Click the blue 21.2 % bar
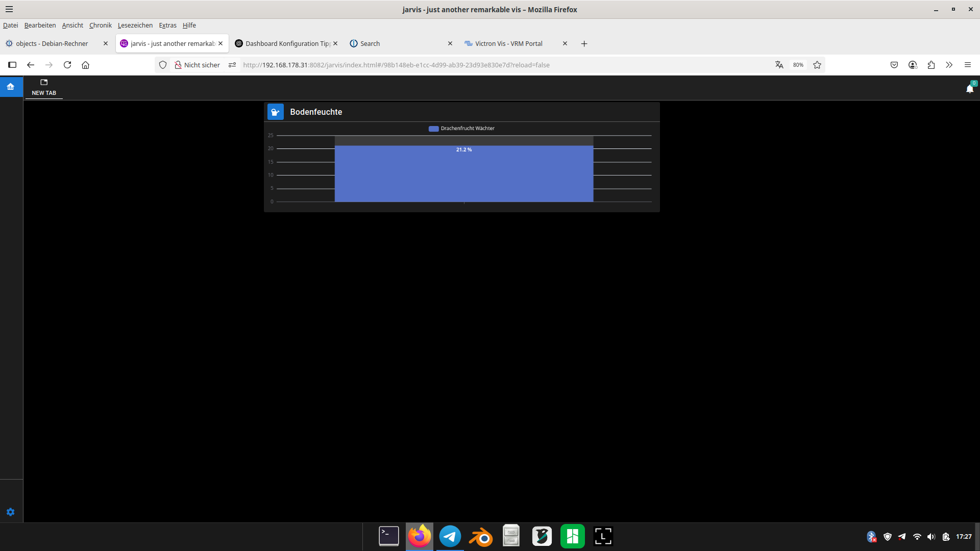 (x=463, y=173)
